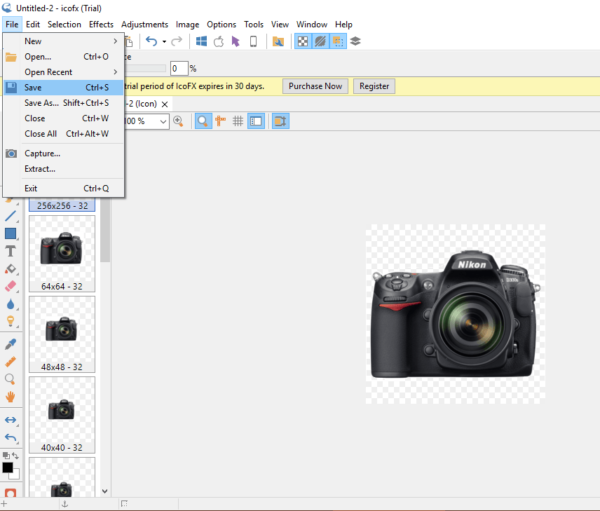The width and height of the screenshot is (600, 511).
Task: Click the Purchase Now button
Action: tap(315, 86)
